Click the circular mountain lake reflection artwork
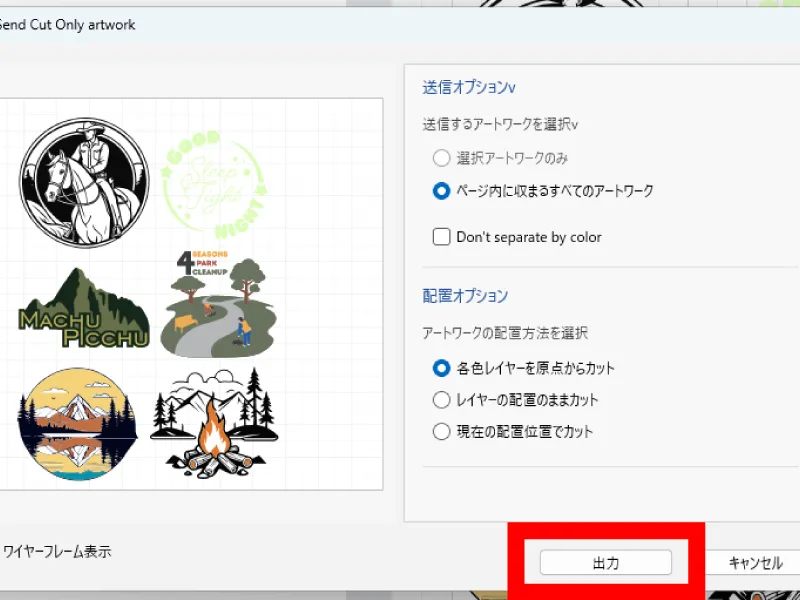The image size is (800, 600). click(78, 424)
